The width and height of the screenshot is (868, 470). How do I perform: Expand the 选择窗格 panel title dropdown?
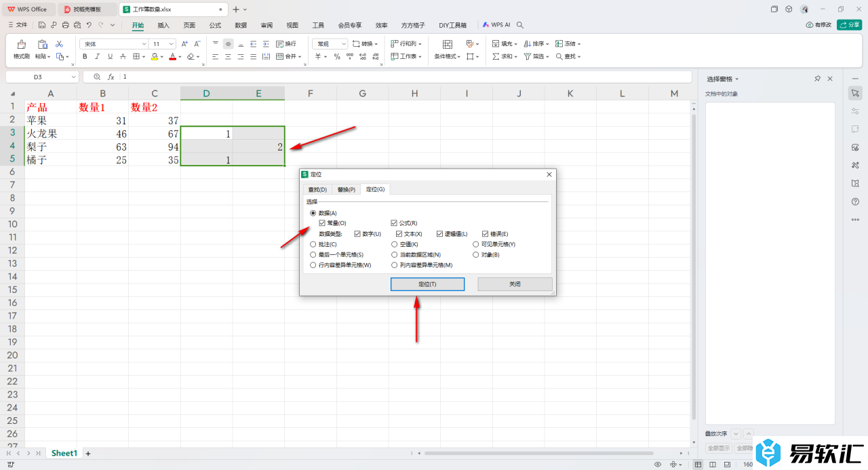[x=737, y=79]
